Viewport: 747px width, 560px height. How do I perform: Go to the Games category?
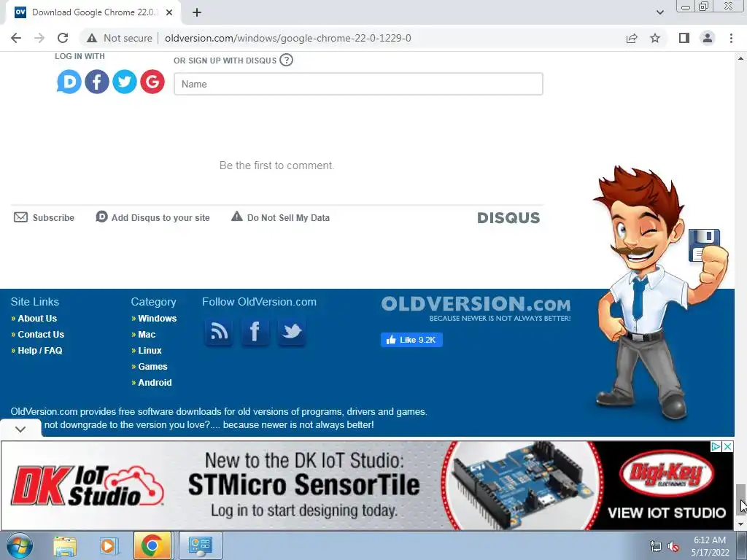[152, 367]
